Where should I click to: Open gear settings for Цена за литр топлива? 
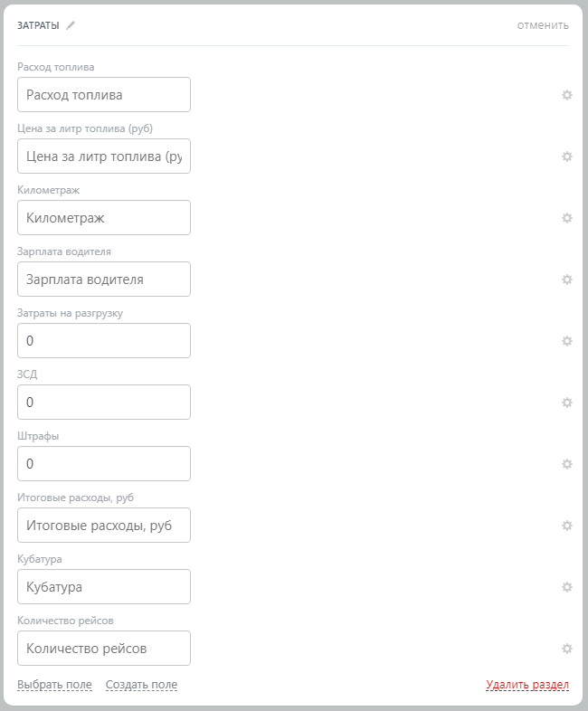click(x=567, y=156)
